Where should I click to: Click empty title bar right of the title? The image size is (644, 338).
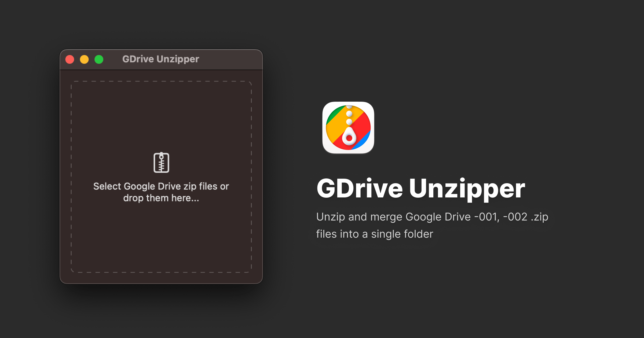click(x=231, y=59)
